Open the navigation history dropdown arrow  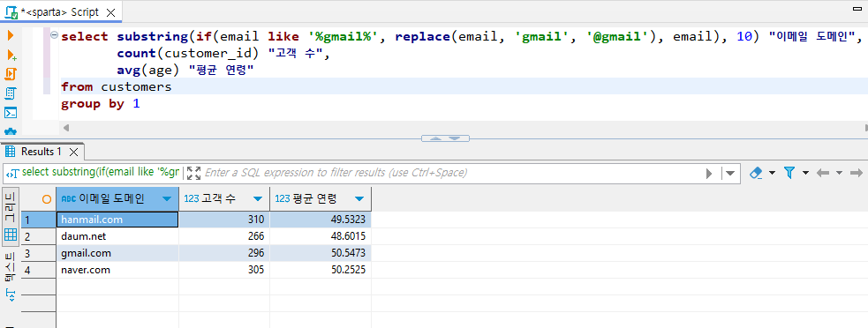coord(839,173)
